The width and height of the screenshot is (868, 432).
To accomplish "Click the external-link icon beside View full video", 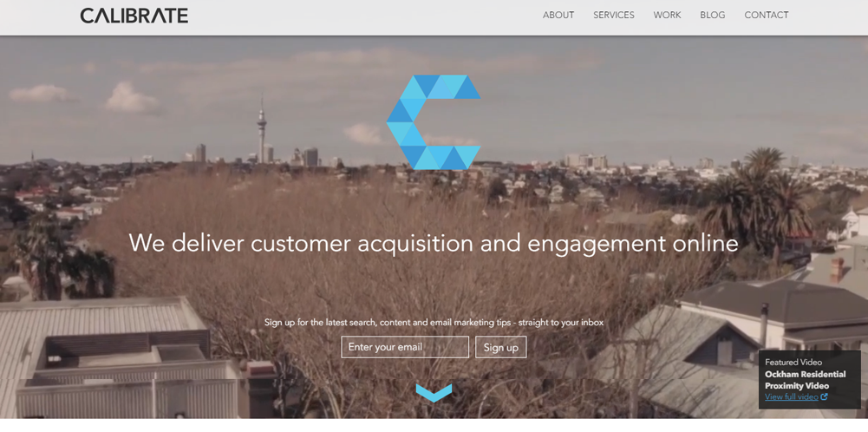I will pos(825,396).
